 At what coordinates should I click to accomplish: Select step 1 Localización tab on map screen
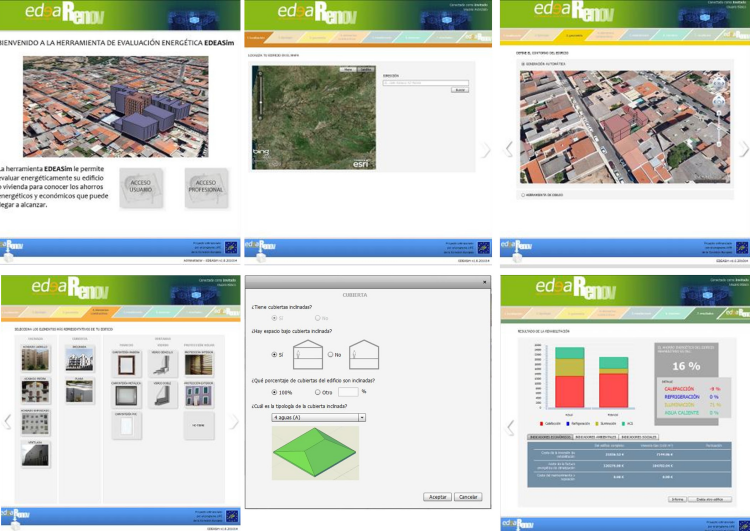pyautogui.click(x=259, y=37)
